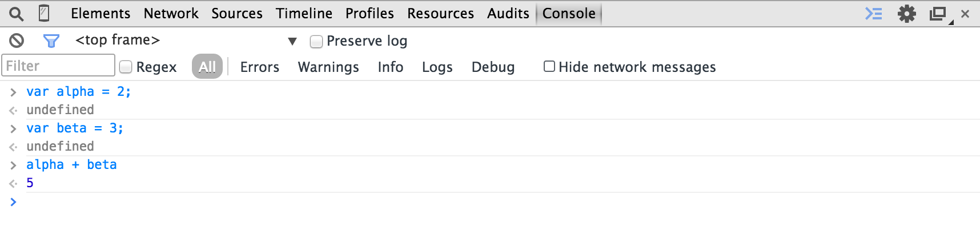
Task: Open the Network tab
Action: (171, 13)
